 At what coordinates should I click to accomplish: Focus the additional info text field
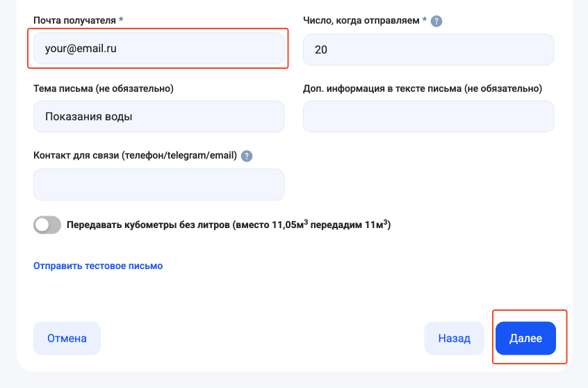click(428, 117)
